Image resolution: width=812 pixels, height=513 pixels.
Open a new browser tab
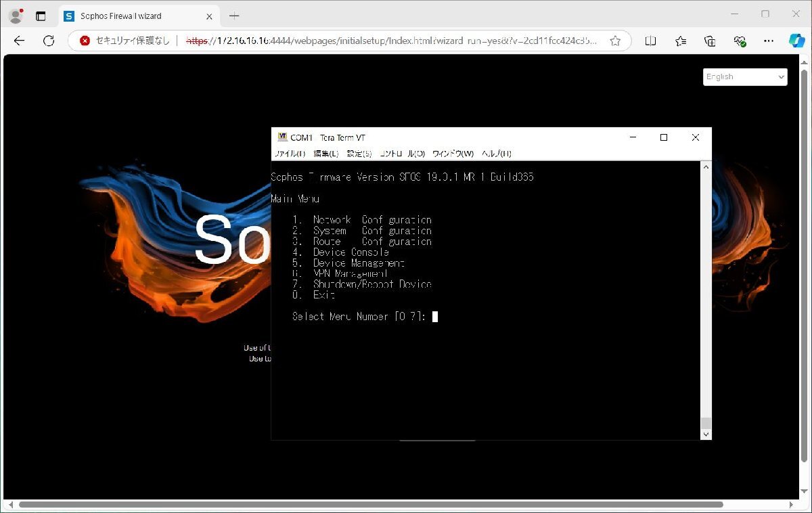click(234, 16)
